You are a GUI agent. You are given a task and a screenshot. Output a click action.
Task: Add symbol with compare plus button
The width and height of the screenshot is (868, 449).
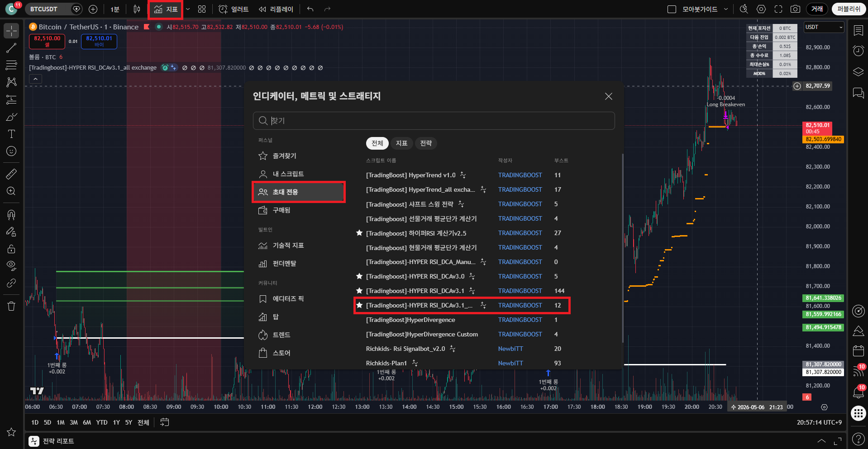(93, 9)
